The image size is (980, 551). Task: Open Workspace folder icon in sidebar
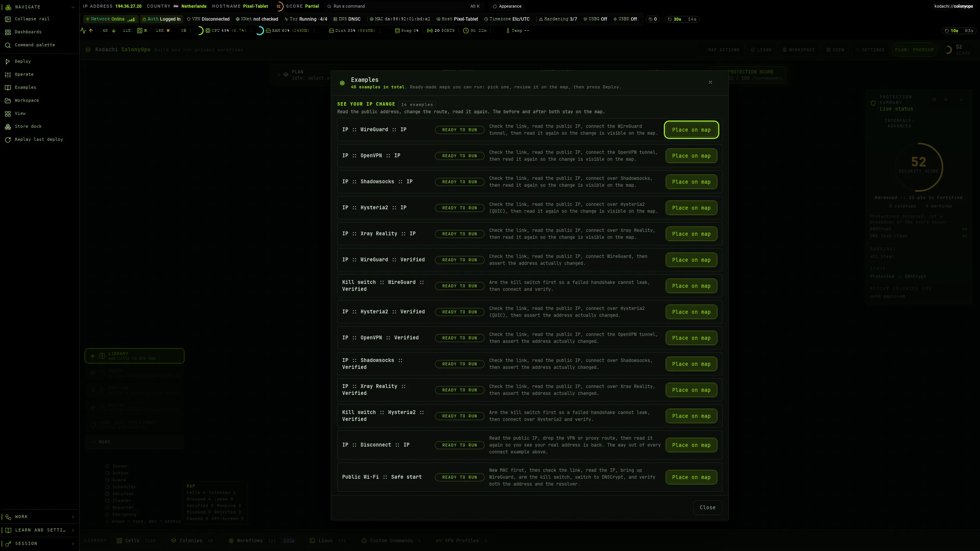pos(8,101)
